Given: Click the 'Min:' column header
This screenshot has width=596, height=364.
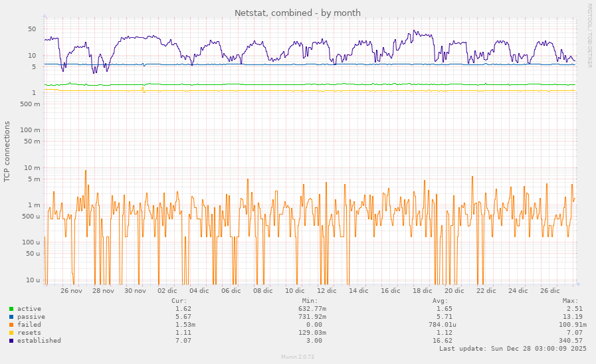Looking at the screenshot, I should point(310,301).
